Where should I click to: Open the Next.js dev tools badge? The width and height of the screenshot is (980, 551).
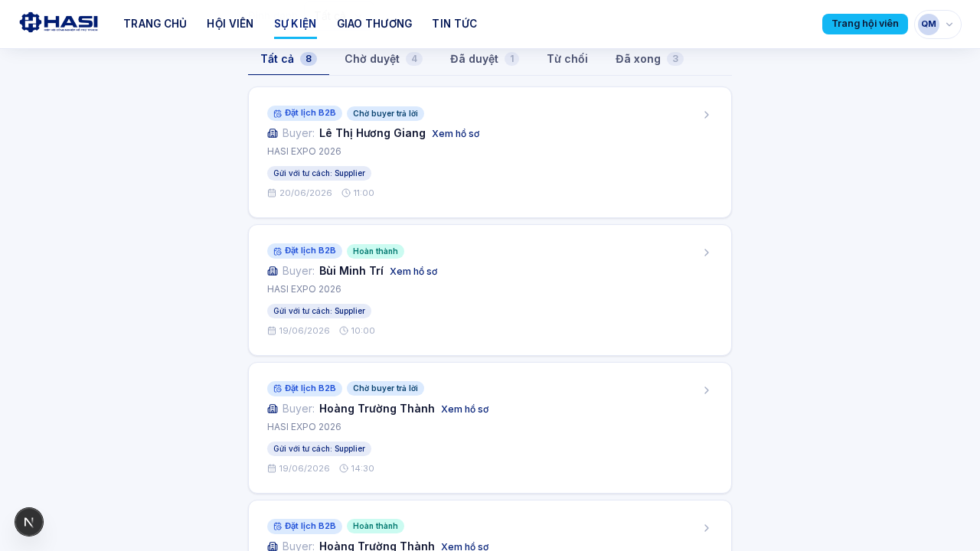point(29,522)
